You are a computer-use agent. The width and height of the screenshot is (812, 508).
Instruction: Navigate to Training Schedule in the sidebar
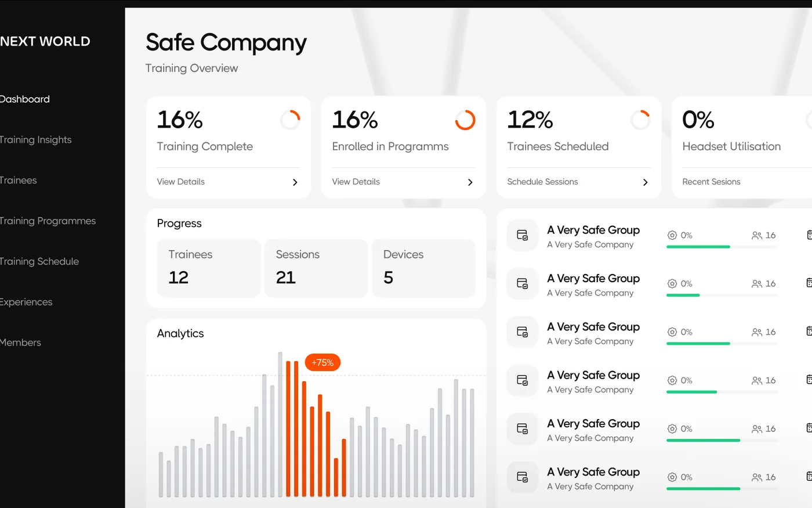(x=39, y=262)
